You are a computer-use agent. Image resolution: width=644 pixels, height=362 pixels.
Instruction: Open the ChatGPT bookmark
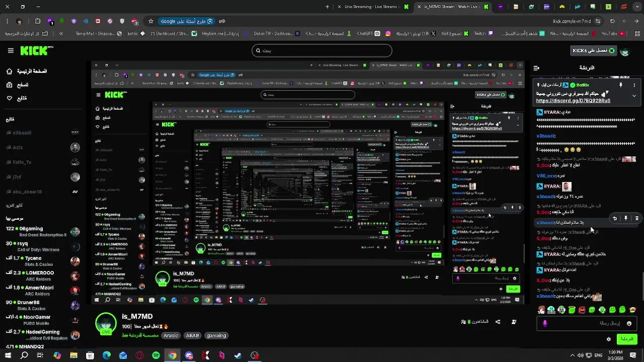pos(369,34)
